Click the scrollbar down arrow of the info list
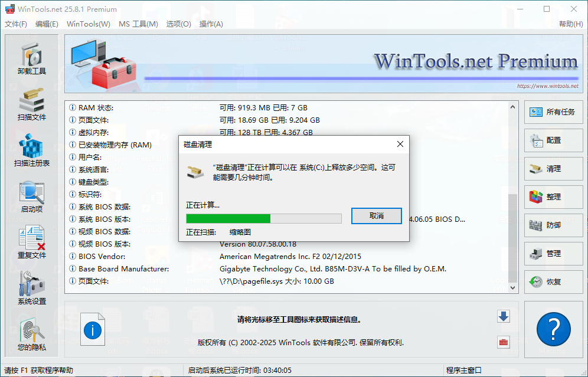Viewport: 588px width, 377px height. 512,288
